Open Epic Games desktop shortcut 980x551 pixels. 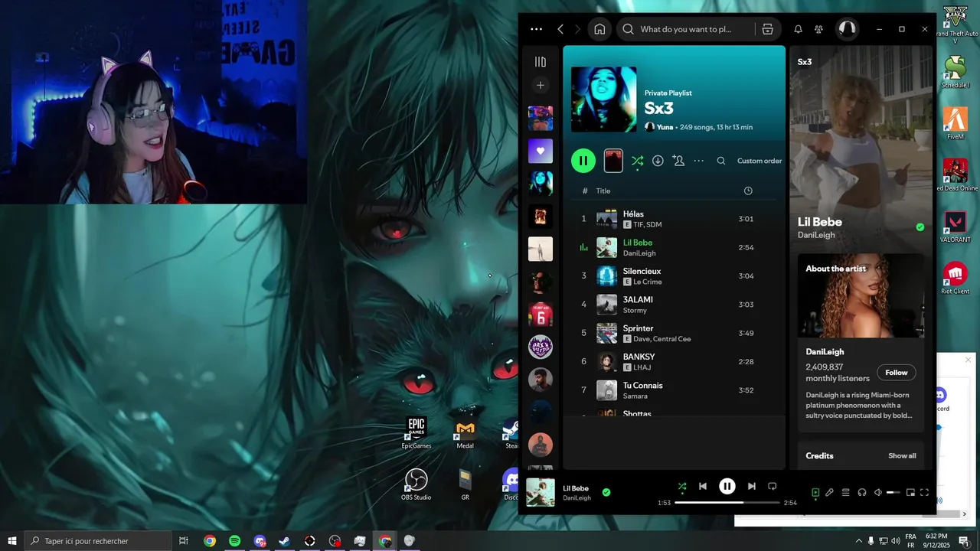[x=416, y=433]
